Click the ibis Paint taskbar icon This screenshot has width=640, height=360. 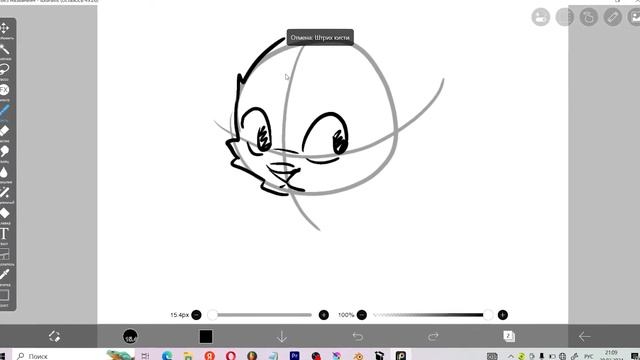400,356
